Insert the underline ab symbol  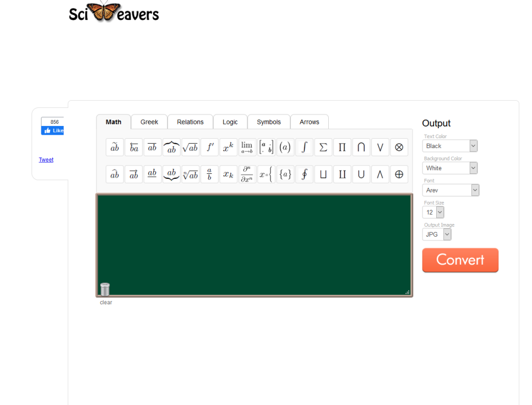pyautogui.click(x=153, y=174)
